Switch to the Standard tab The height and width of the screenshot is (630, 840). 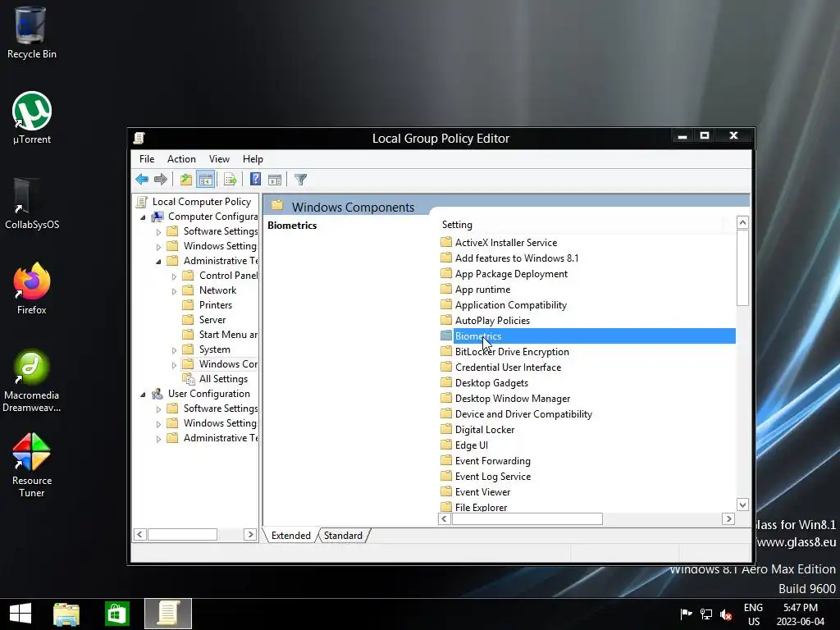(343, 535)
